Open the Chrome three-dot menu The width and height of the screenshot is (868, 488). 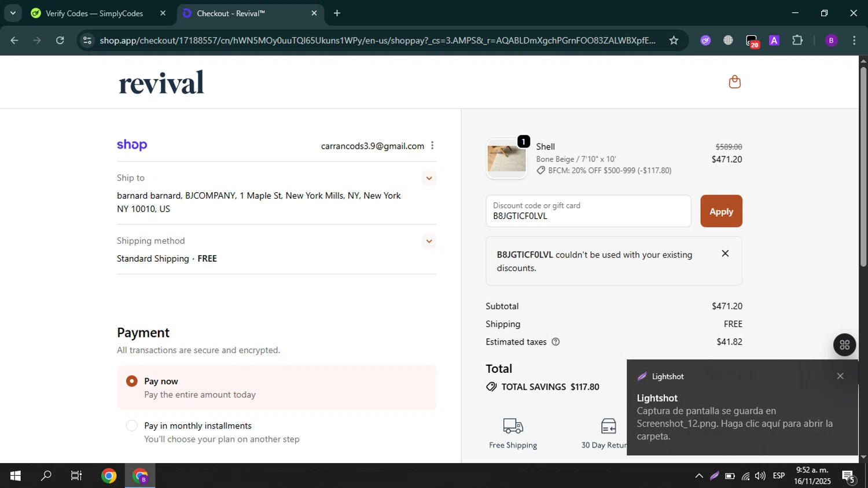854,41
